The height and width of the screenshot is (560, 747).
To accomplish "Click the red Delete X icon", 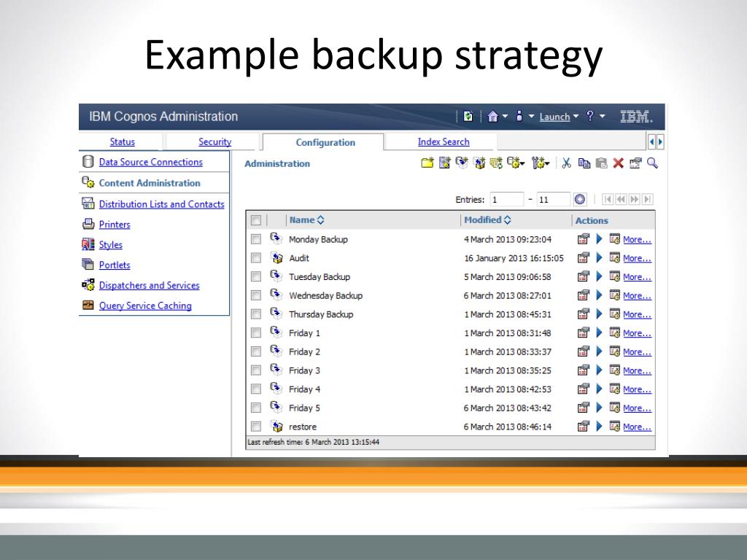I will (x=619, y=163).
